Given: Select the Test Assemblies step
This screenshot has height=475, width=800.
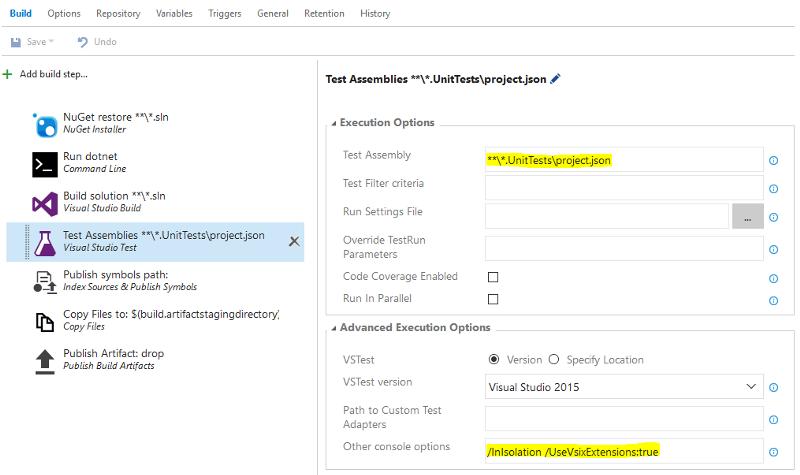Looking at the screenshot, I should coord(156,242).
